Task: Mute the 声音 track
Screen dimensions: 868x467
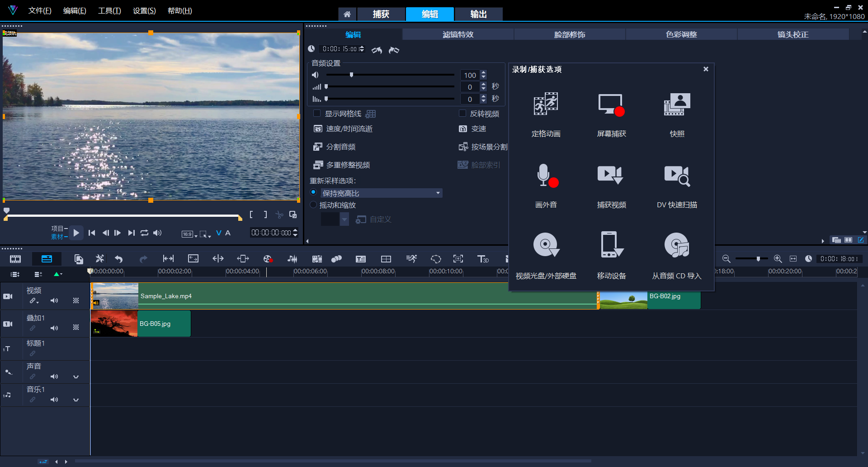Action: [54, 376]
